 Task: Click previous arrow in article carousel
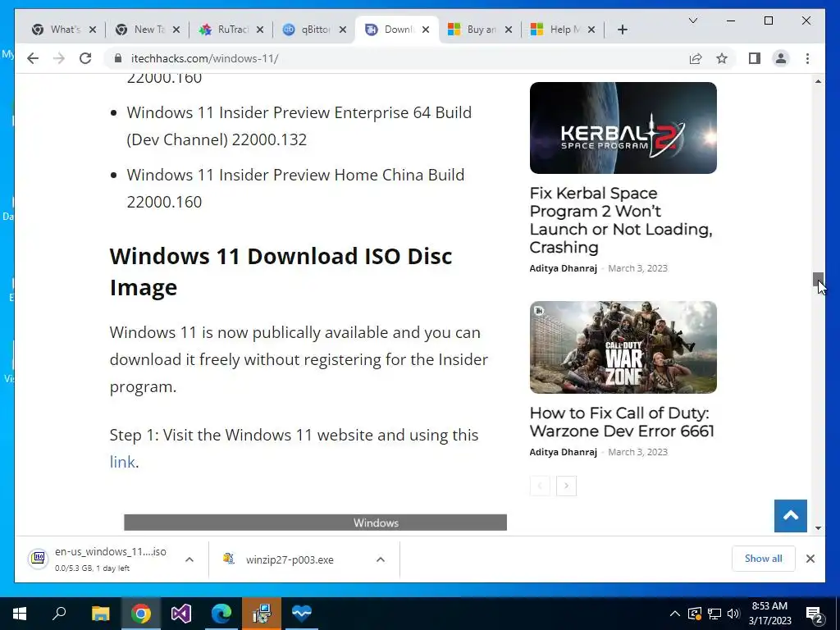pos(540,486)
